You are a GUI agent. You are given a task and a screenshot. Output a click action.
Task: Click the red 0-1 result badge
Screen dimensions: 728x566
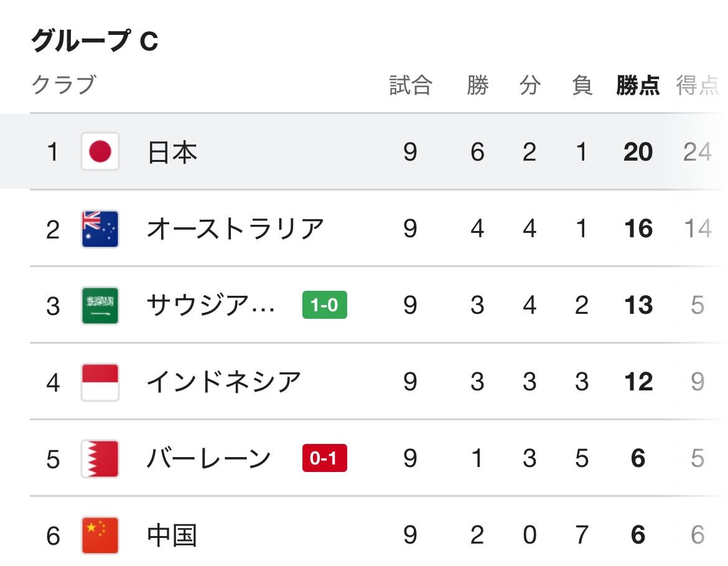(x=324, y=459)
